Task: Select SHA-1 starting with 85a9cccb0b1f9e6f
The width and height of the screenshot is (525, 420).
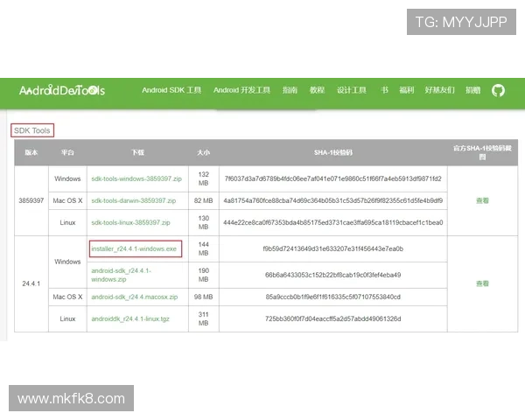Action: 333,297
